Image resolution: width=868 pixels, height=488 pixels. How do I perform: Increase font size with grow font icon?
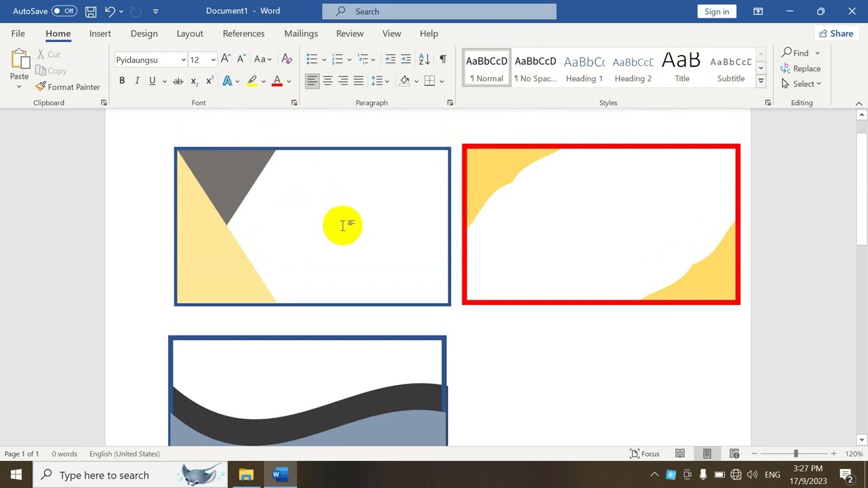tap(226, 60)
